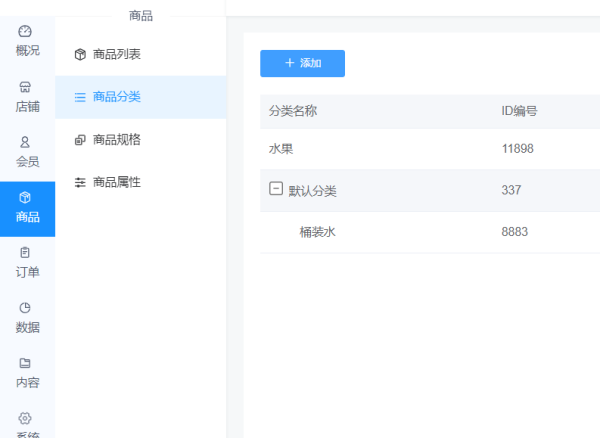
Task: Click the ID编号 column header
Action: click(519, 111)
